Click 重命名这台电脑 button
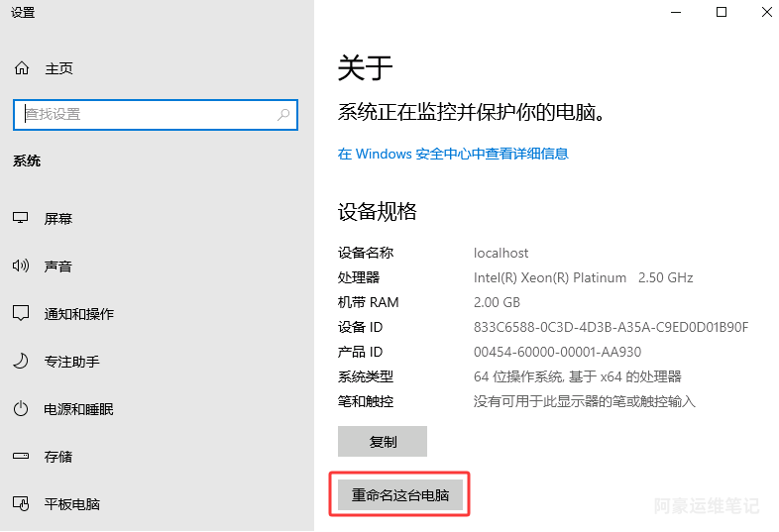Screen dimensions: 779x532 click(400, 494)
